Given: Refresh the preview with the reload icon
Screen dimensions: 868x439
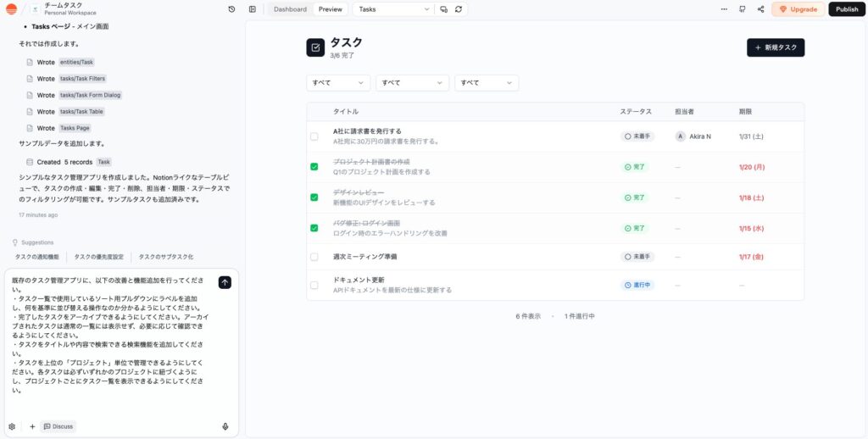Looking at the screenshot, I should [459, 9].
